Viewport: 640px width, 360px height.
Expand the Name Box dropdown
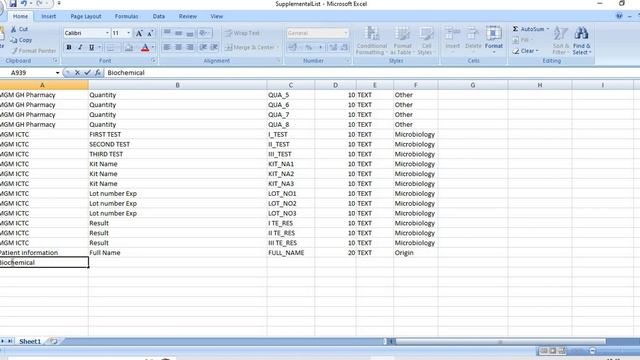tap(58, 73)
